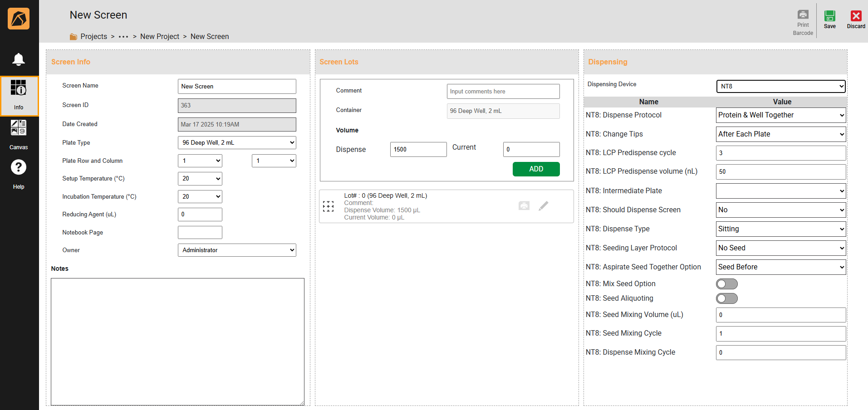The width and height of the screenshot is (868, 410).
Task: Click the ADD lot button
Action: tap(536, 169)
